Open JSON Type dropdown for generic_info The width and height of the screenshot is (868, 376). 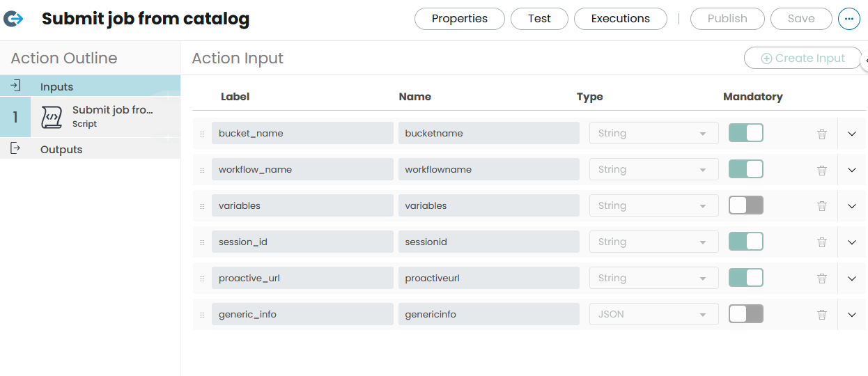click(653, 314)
